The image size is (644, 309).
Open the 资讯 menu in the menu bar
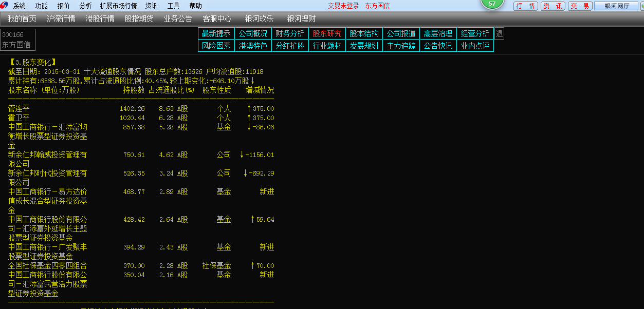151,6
